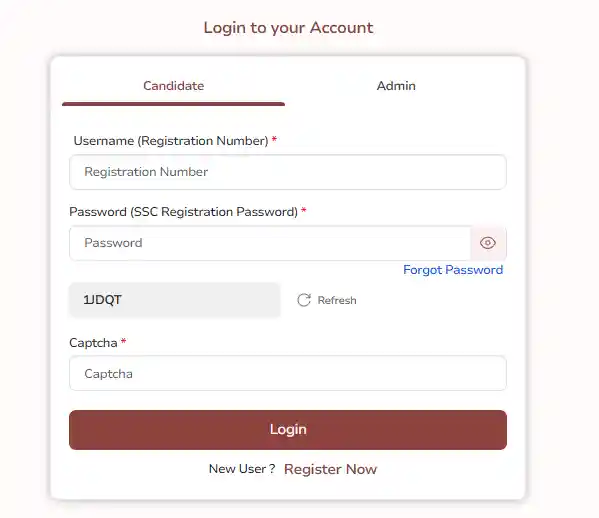Open the Forgot Password link
Screen dimensions: 599x518
point(453,270)
